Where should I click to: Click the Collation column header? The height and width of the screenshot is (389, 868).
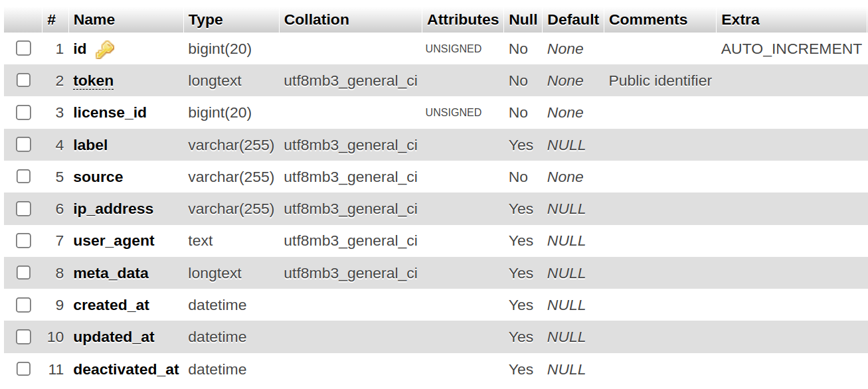(x=316, y=20)
